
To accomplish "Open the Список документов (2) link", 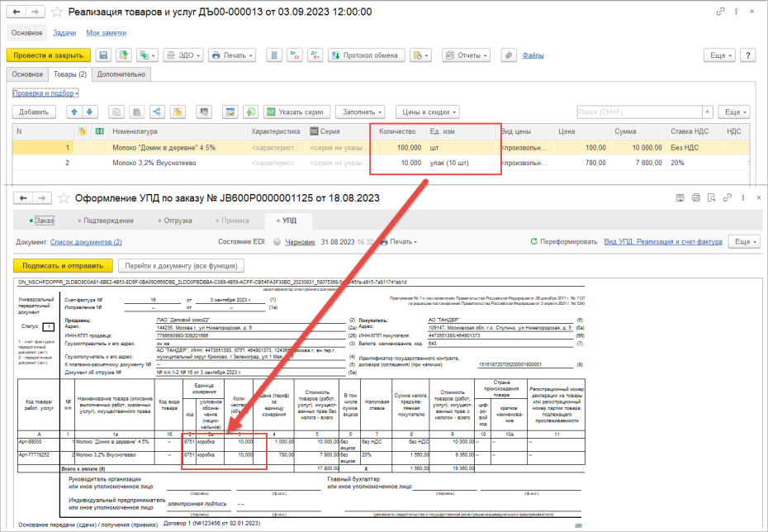I will 86,242.
